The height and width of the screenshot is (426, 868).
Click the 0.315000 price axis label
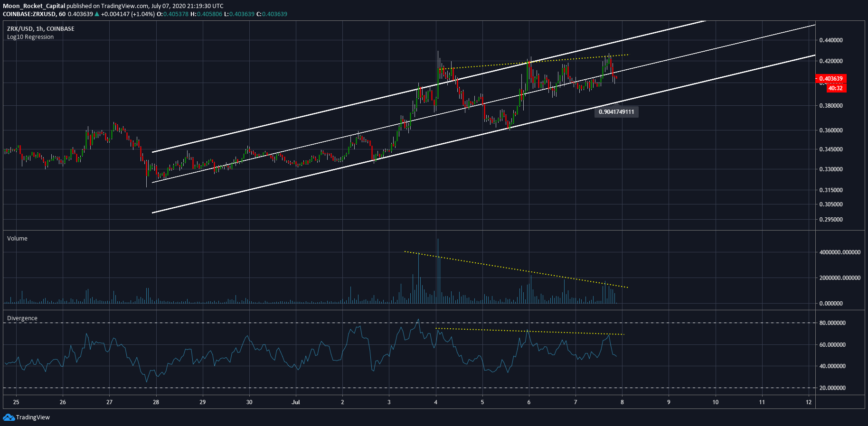click(x=831, y=190)
